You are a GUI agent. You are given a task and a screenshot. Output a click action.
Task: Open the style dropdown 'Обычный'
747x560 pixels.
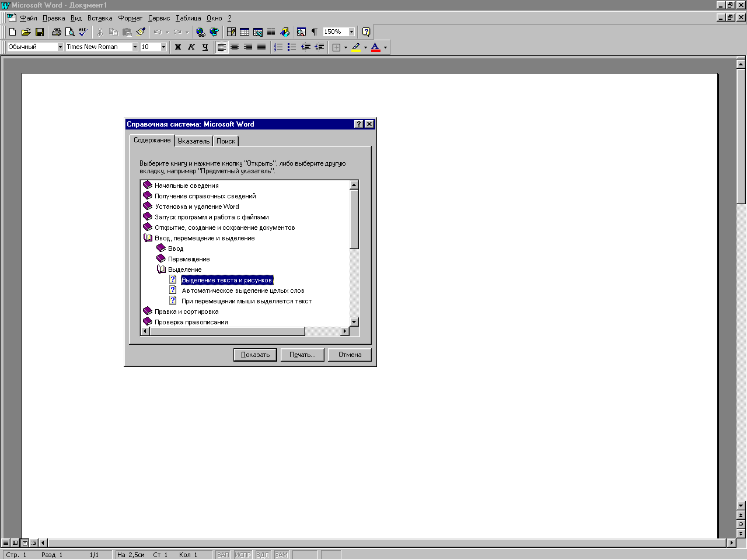point(60,47)
